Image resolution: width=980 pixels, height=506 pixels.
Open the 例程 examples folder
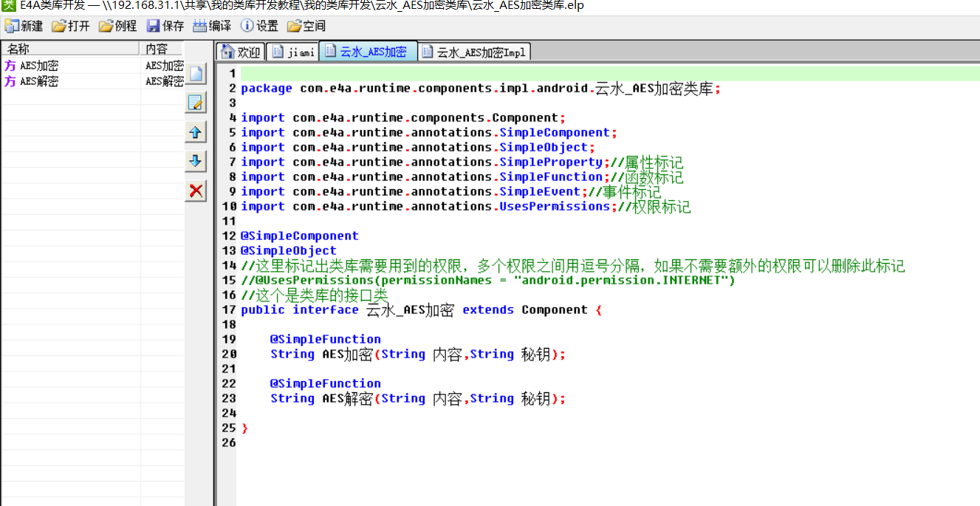tap(118, 26)
